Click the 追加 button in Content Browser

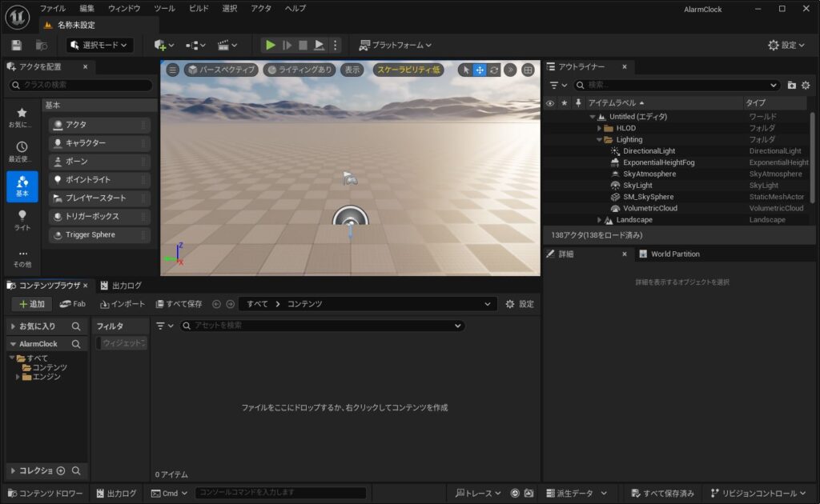tap(32, 304)
